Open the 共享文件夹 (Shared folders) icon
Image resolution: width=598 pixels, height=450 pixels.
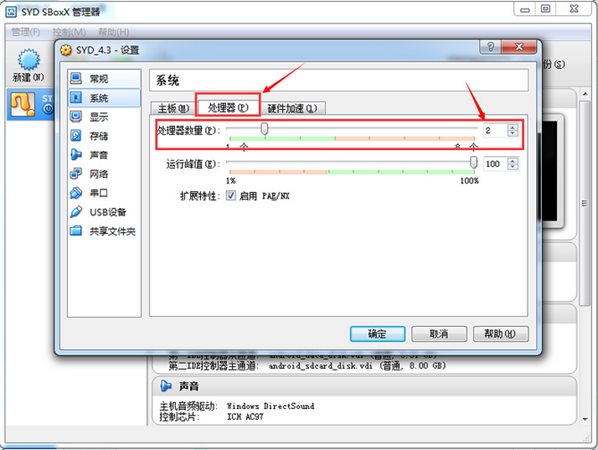(x=76, y=231)
